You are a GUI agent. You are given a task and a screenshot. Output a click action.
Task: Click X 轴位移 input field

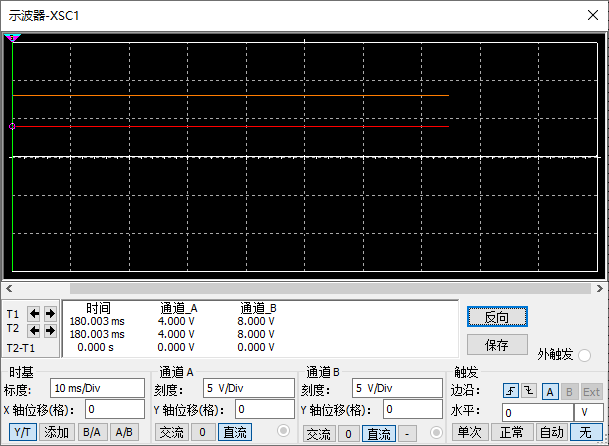click(115, 409)
